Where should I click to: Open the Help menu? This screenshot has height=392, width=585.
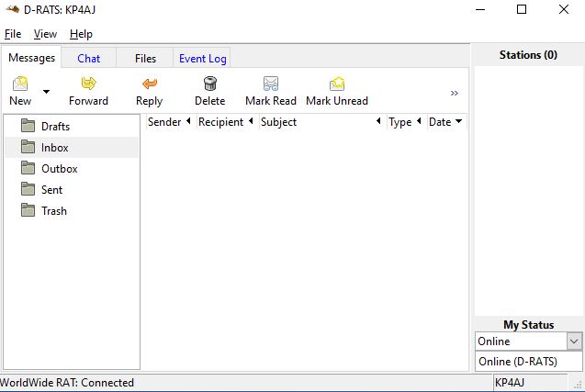point(81,34)
